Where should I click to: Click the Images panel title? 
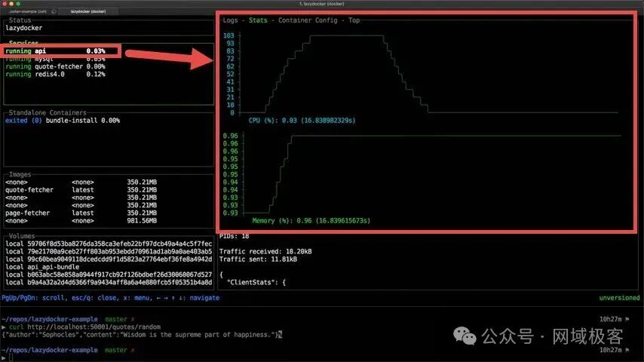coord(20,175)
